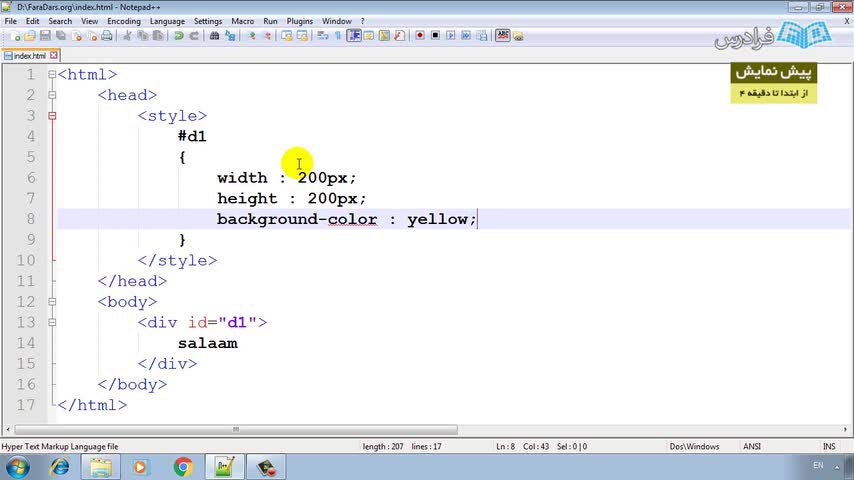Toggle word wrap in toolbar
Viewport: 854px width, 480px height.
[x=322, y=36]
